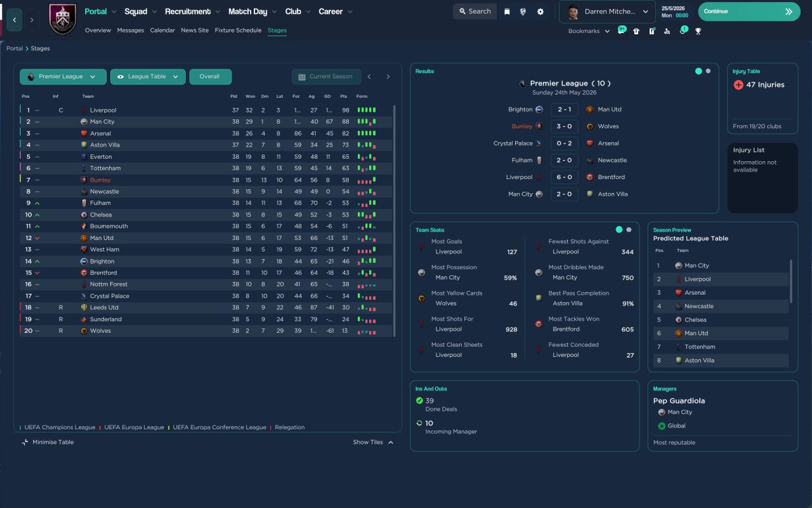Image resolution: width=812 pixels, height=508 pixels.
Task: Open the messages speech-bubble shortcut icon
Action: point(622,30)
